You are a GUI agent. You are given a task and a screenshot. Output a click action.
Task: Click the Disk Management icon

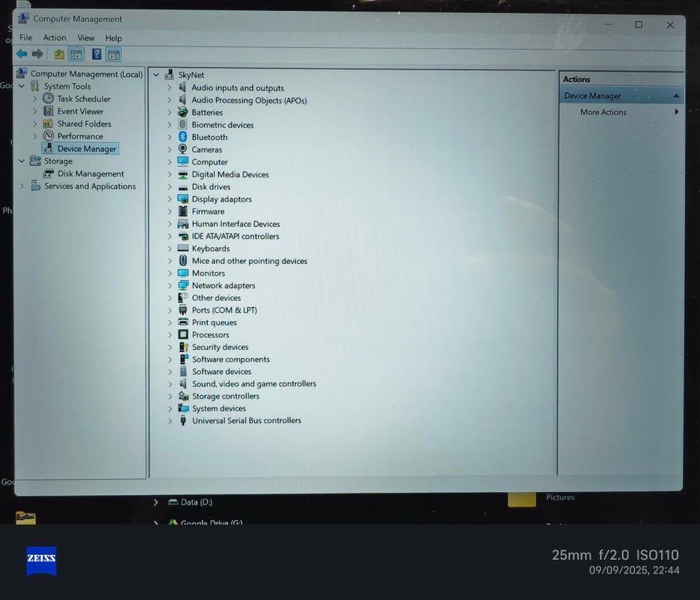[x=48, y=174]
